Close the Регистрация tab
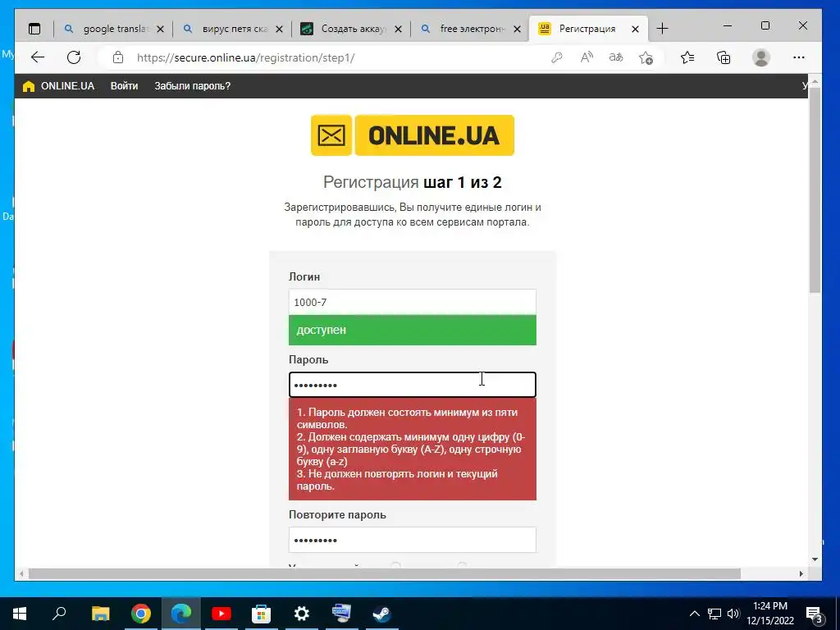 [x=636, y=30]
